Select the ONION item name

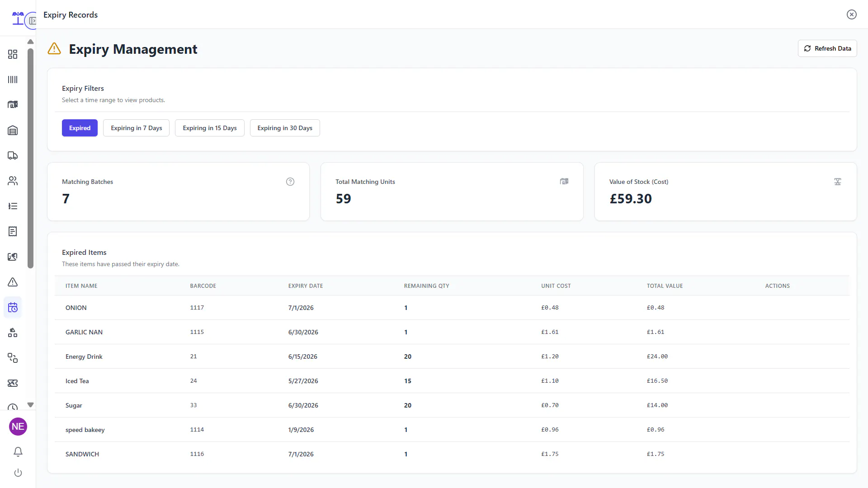click(x=76, y=308)
